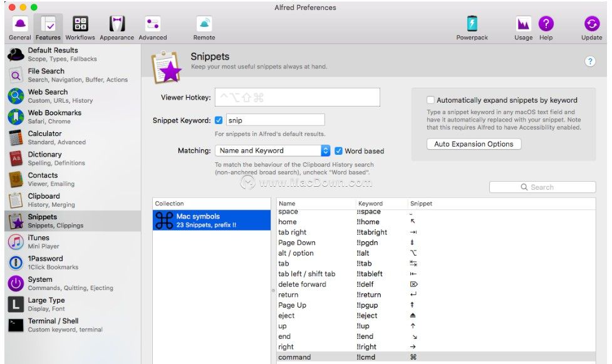Select the 'tab right' snippet row
Image resolution: width=612 pixels, height=364 pixels.
click(x=436, y=232)
